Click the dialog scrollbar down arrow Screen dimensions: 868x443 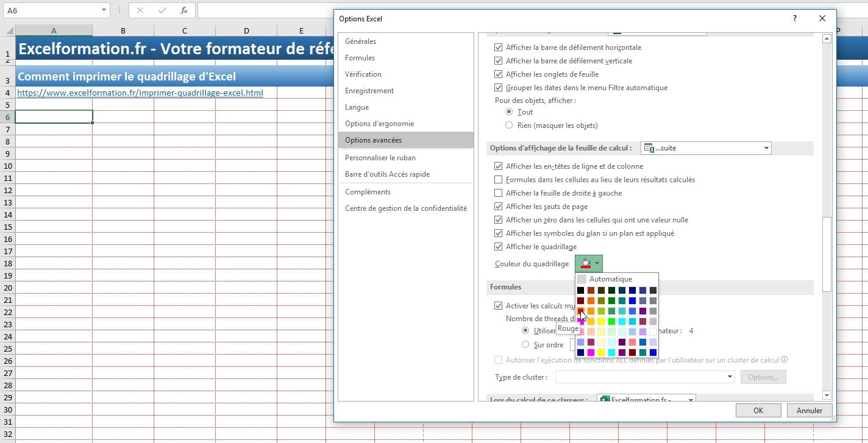pos(827,395)
